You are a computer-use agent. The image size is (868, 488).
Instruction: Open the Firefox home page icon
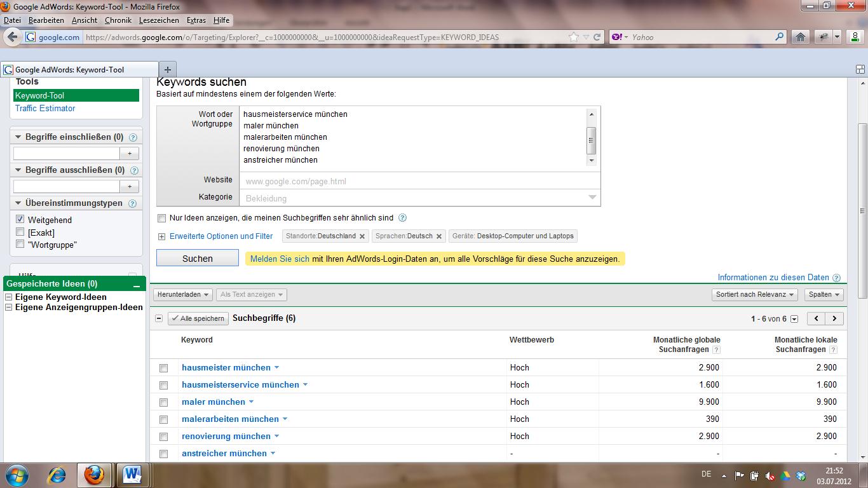tap(801, 37)
